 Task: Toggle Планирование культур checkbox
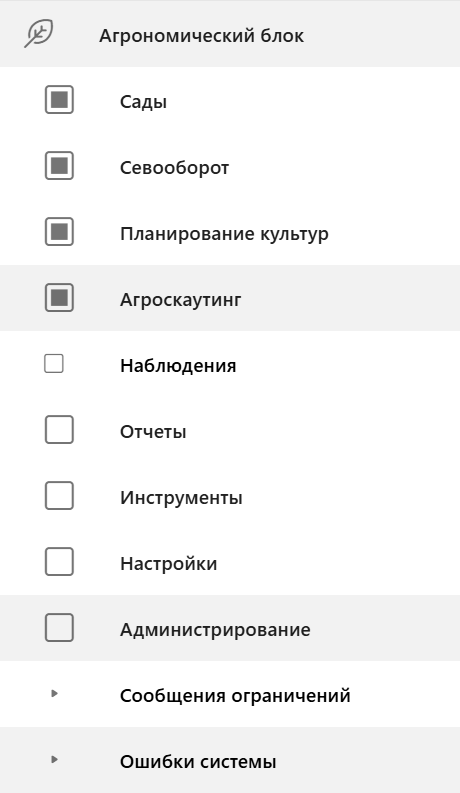click(59, 232)
